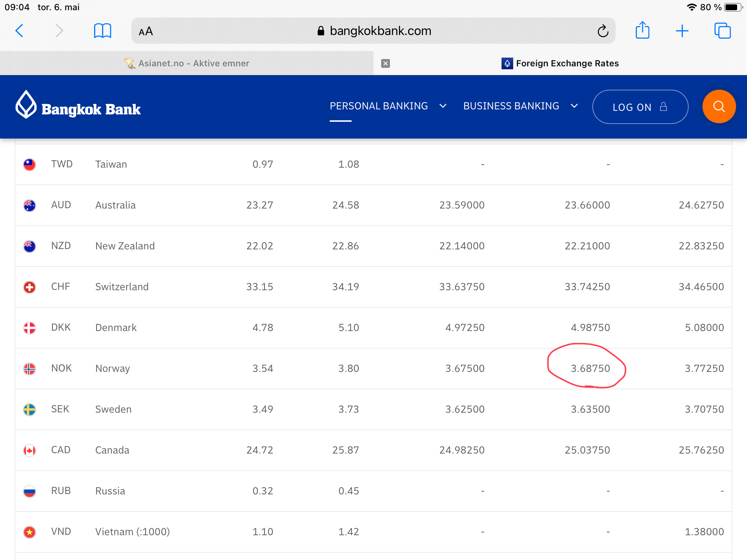Image resolution: width=747 pixels, height=560 pixels.
Task: Open the Personal Banking menu
Action: (379, 106)
